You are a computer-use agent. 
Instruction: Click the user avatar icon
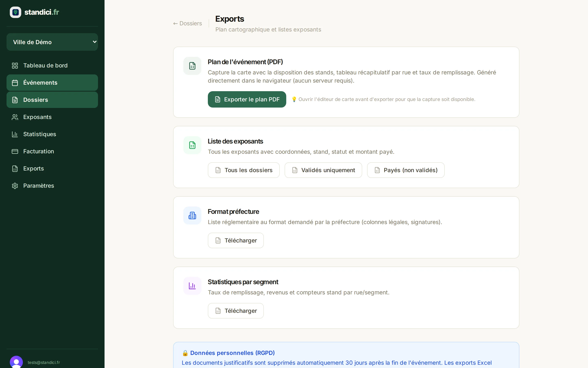coord(16,362)
